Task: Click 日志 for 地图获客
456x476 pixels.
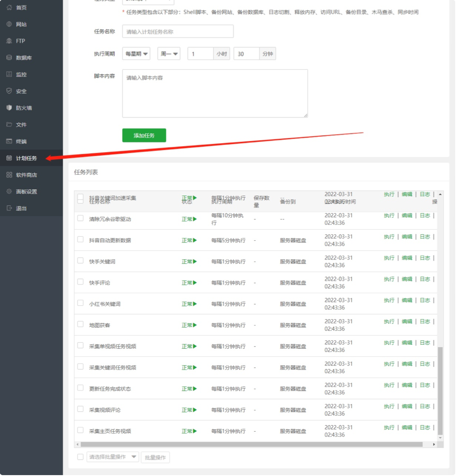Action: coord(425,321)
